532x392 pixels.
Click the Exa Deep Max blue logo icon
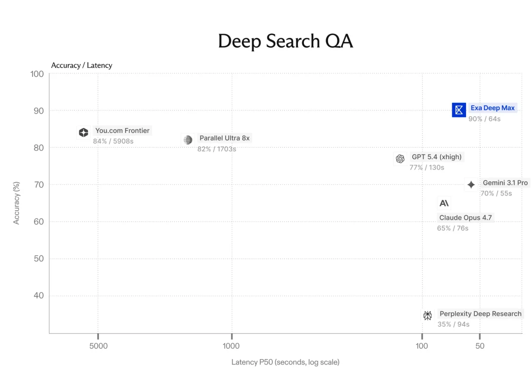click(459, 110)
